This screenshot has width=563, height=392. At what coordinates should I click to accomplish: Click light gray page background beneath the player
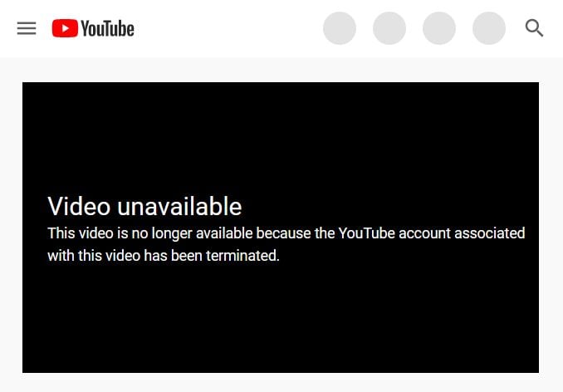click(281, 383)
